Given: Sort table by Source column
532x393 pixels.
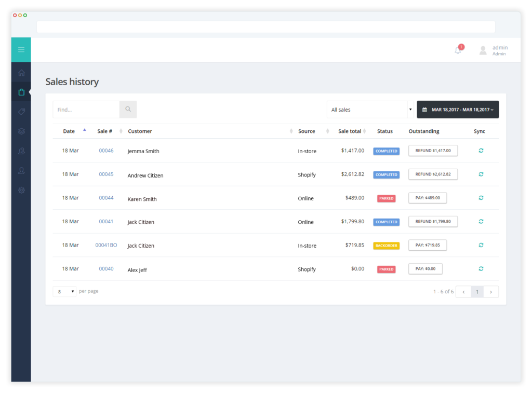Looking at the screenshot, I should pos(307,131).
